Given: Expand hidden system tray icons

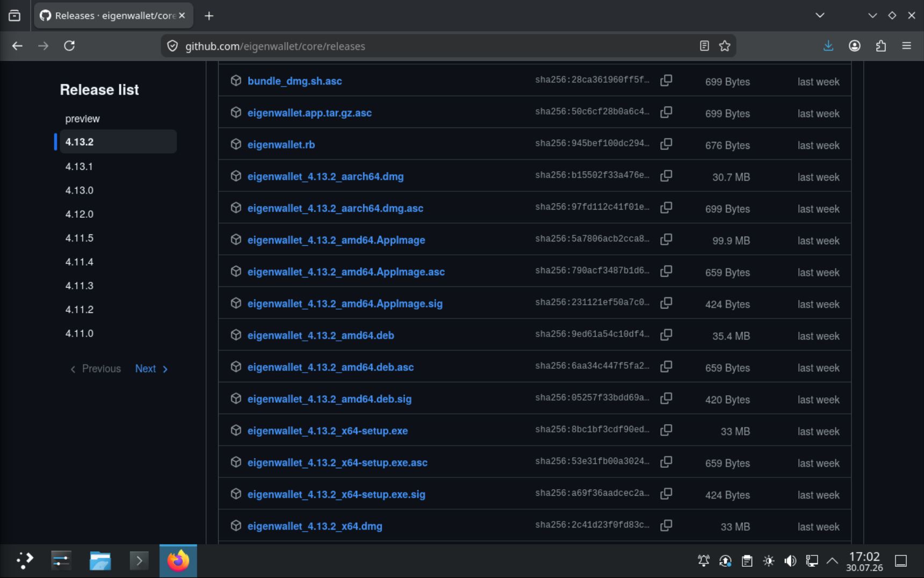Looking at the screenshot, I should (832, 561).
